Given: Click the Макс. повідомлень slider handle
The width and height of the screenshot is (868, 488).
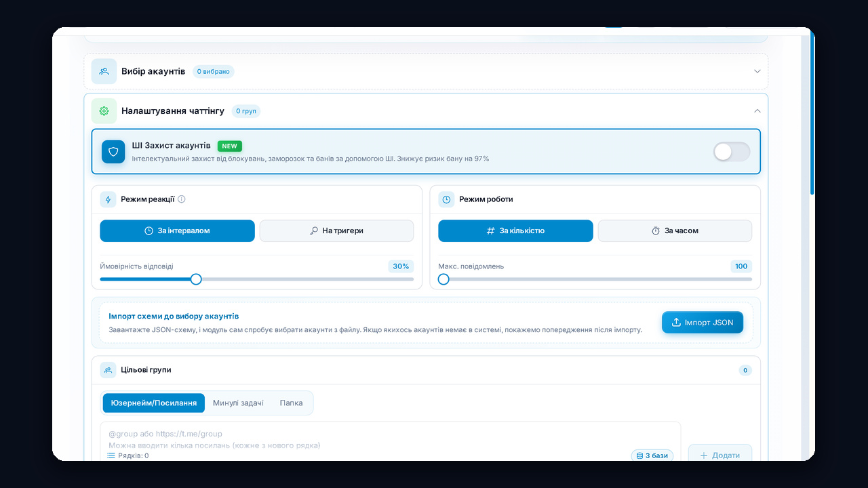Looking at the screenshot, I should pos(443,279).
